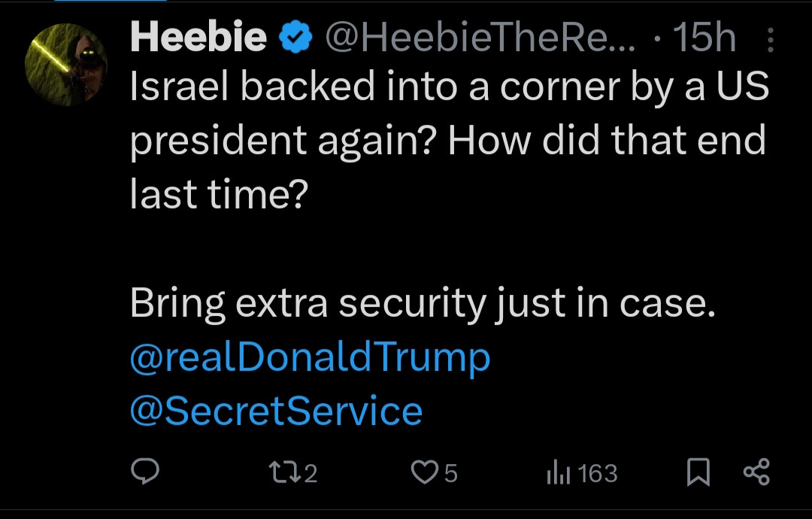812x519 pixels.
Task: Click the line 'Bring extra security just in case.'
Action: click(x=420, y=303)
